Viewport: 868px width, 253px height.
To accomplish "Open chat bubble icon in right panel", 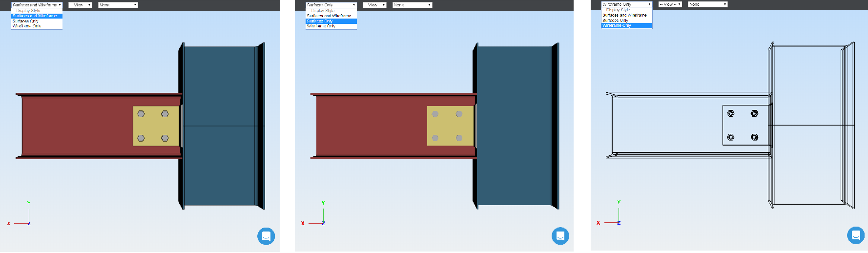I will [856, 235].
